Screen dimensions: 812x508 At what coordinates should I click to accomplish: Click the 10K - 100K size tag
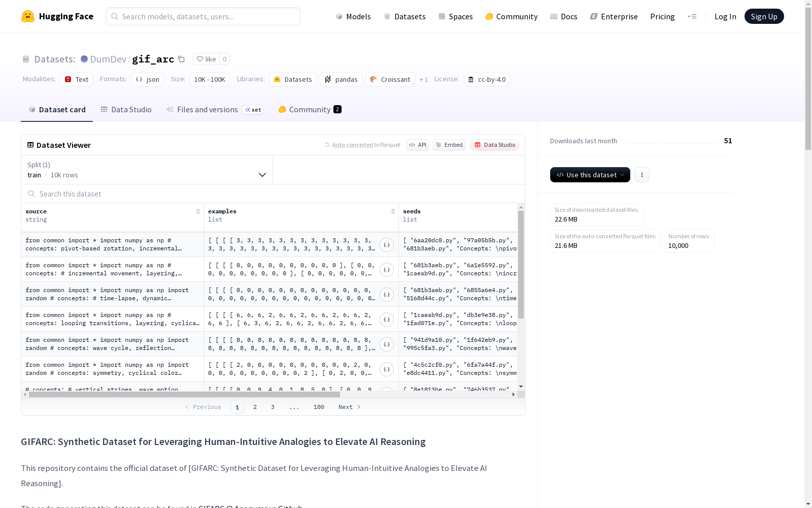click(x=210, y=79)
